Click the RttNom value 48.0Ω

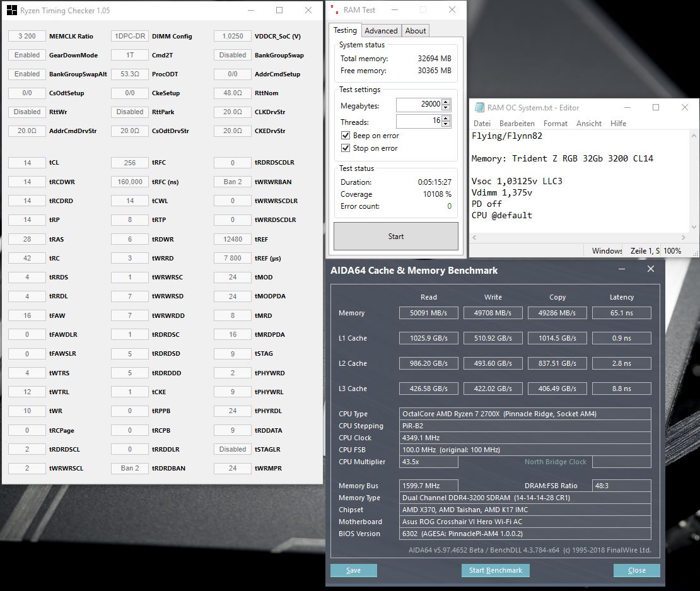233,93
